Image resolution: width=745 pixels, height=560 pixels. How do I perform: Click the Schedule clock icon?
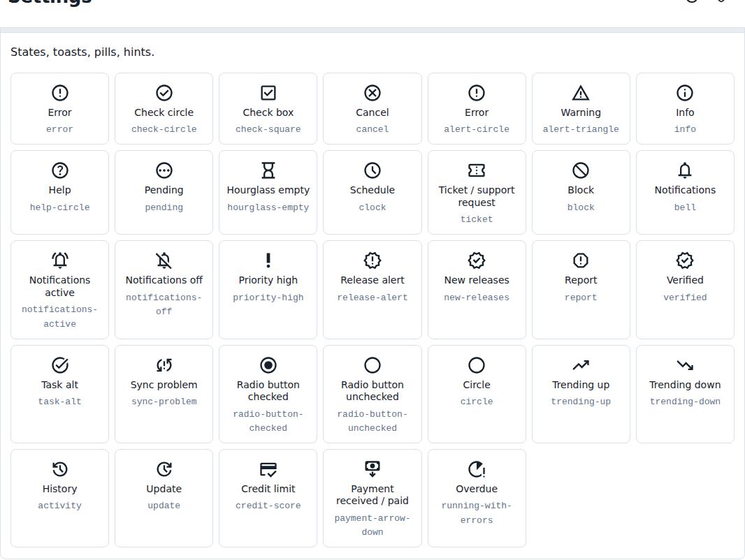(372, 170)
